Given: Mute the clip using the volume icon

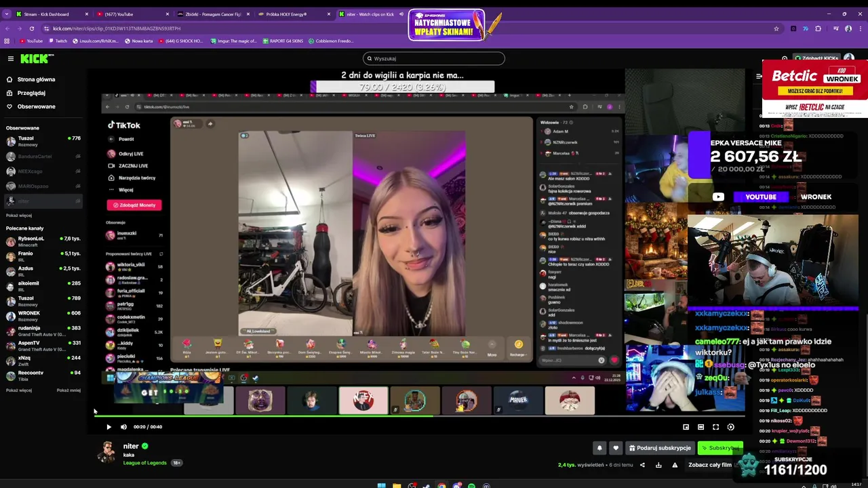Looking at the screenshot, I should coord(123,427).
